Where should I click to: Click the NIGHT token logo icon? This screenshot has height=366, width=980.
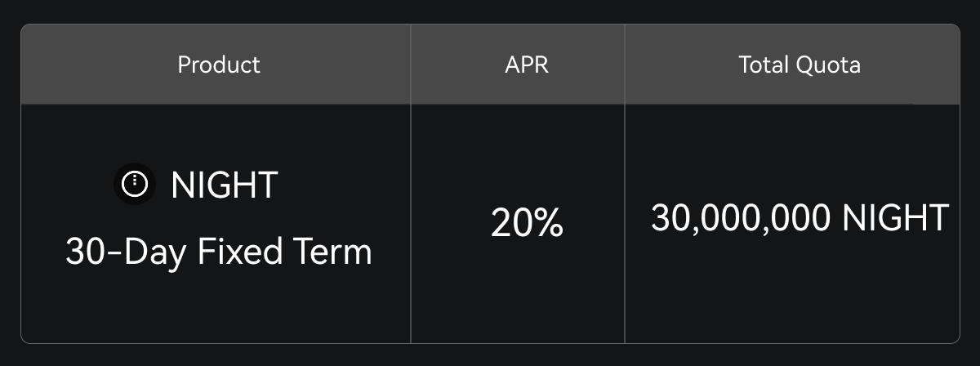(134, 184)
